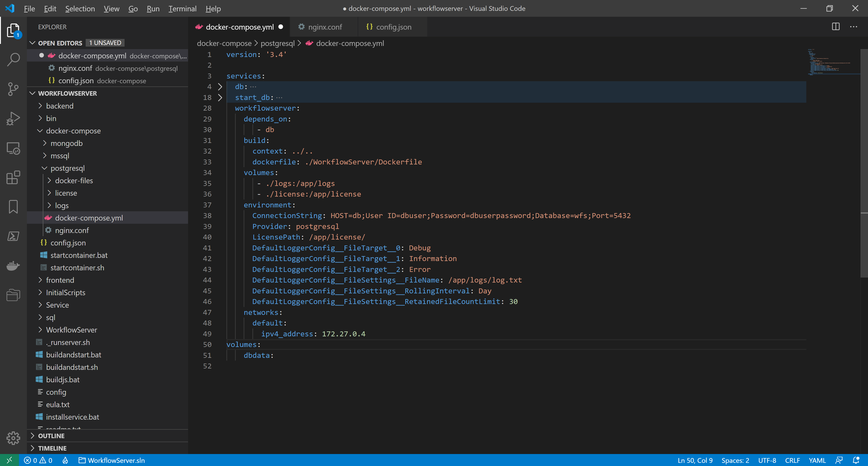The image size is (868, 466).
Task: Click Ln 50, Col 9 cursor position
Action: point(695,460)
